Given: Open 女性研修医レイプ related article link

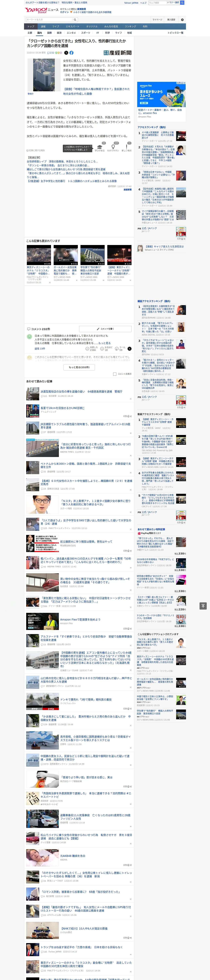Looking at the screenshot, I should tap(62, 161).
